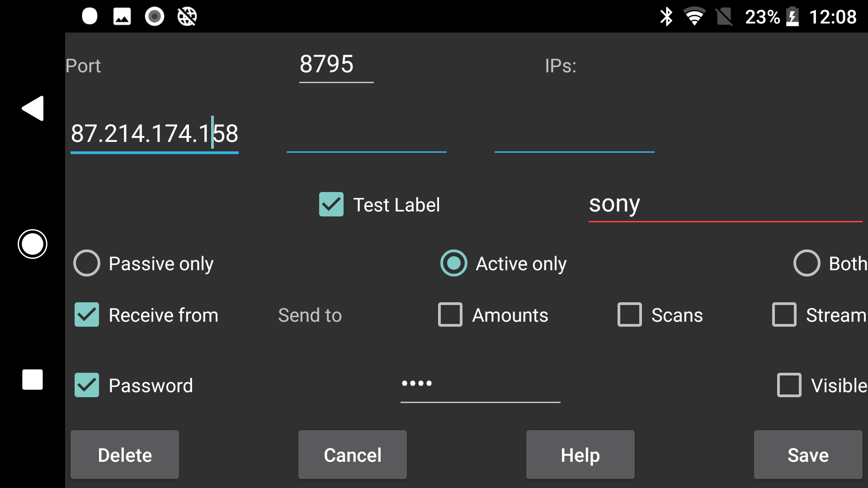Click the Help menu button
This screenshot has height=488, width=868.
[x=580, y=455]
